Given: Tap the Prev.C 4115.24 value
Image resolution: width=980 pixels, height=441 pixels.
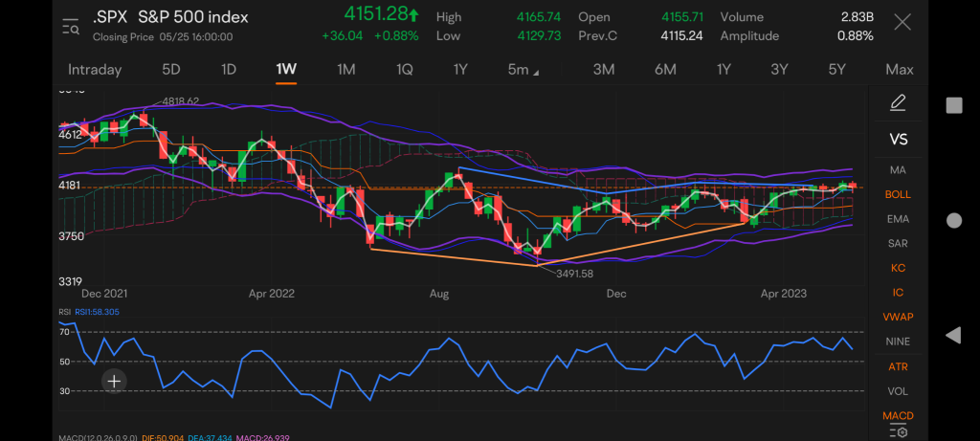Looking at the screenshot, I should (682, 35).
